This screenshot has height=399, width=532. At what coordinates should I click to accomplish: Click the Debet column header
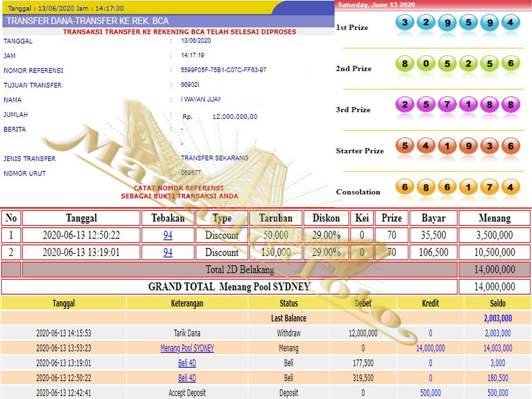pyautogui.click(x=363, y=303)
